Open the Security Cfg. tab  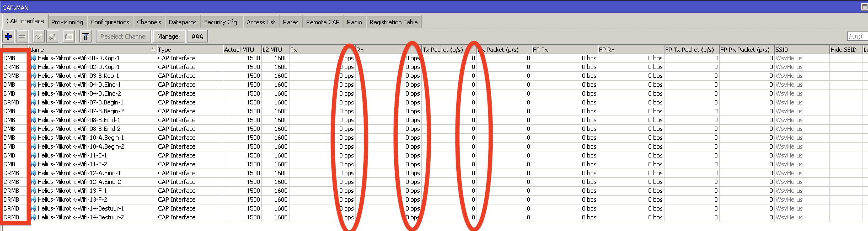pyautogui.click(x=221, y=22)
